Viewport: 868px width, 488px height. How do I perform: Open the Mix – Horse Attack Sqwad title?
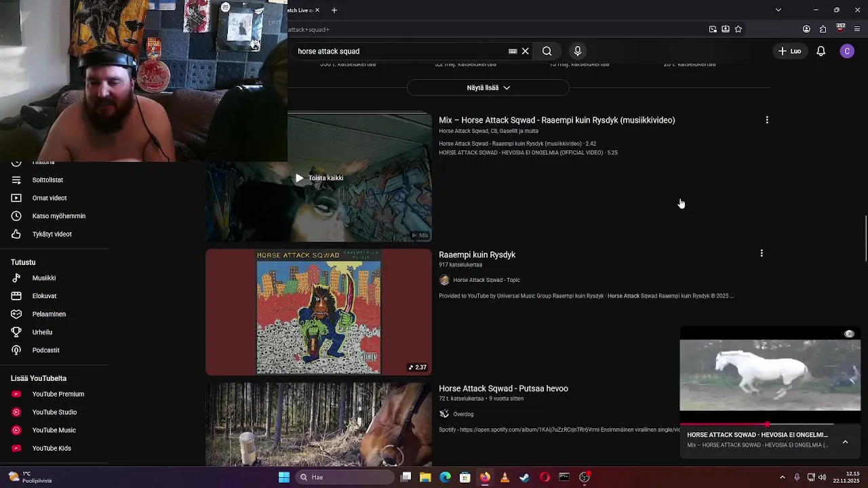(557, 120)
